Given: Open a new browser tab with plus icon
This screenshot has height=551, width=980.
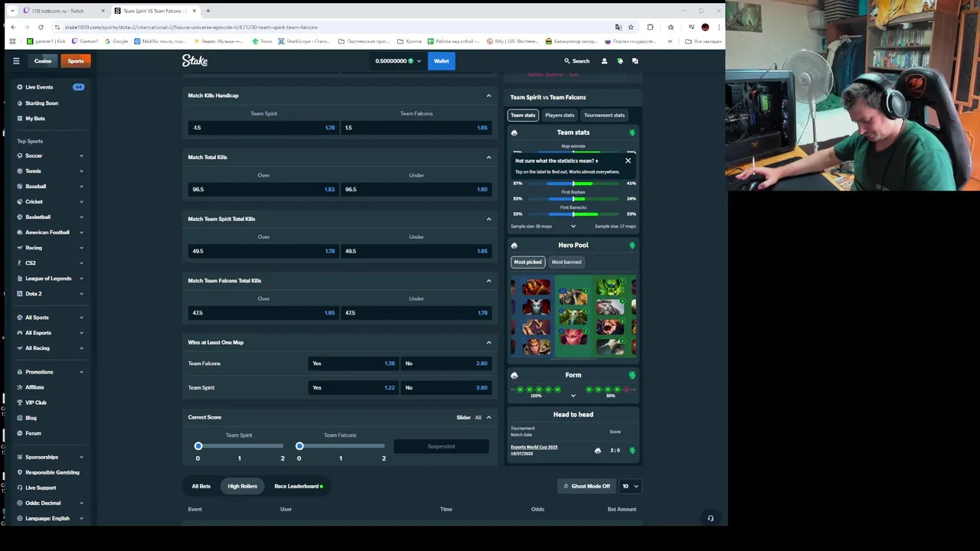Looking at the screenshot, I should point(208,11).
